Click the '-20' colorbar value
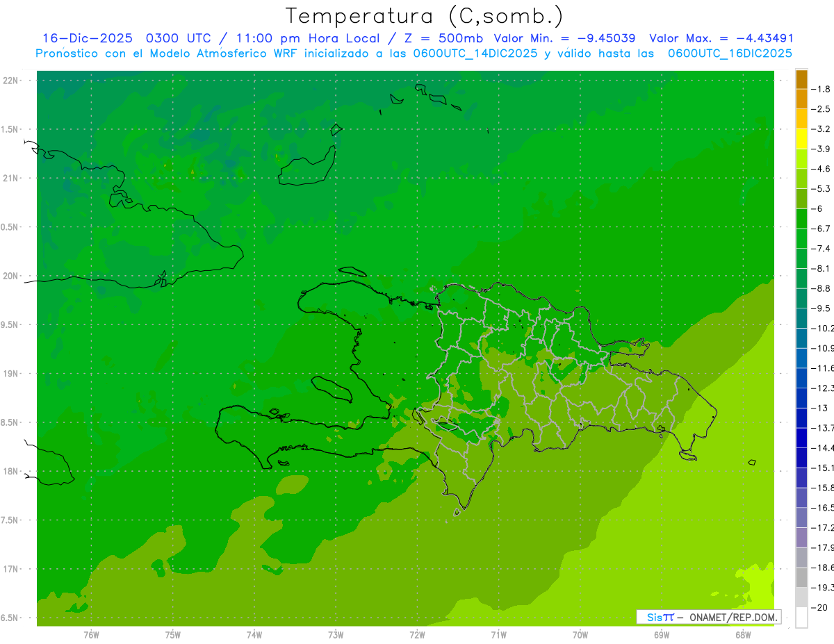 [x=819, y=607]
